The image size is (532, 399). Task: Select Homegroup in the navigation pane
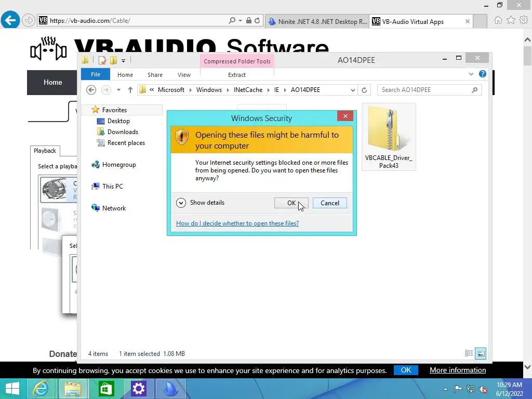pyautogui.click(x=119, y=165)
